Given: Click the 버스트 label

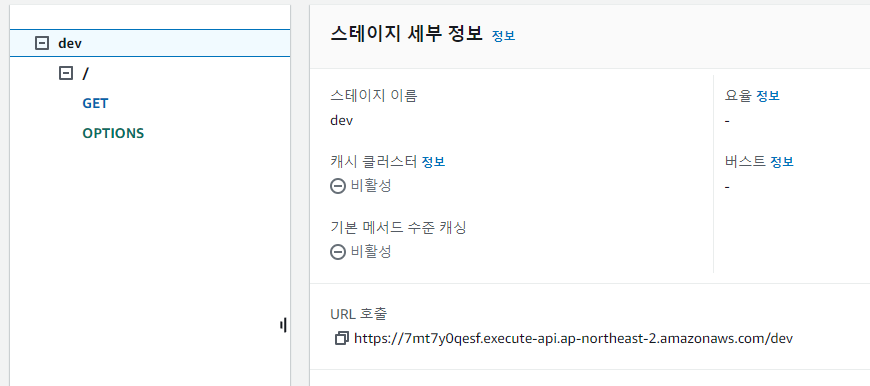Looking at the screenshot, I should [x=745, y=162].
